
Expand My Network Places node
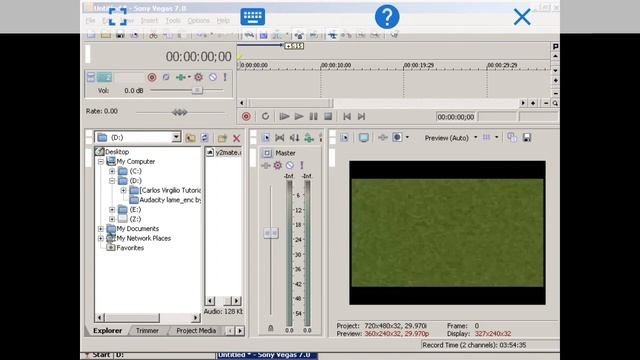[101, 238]
